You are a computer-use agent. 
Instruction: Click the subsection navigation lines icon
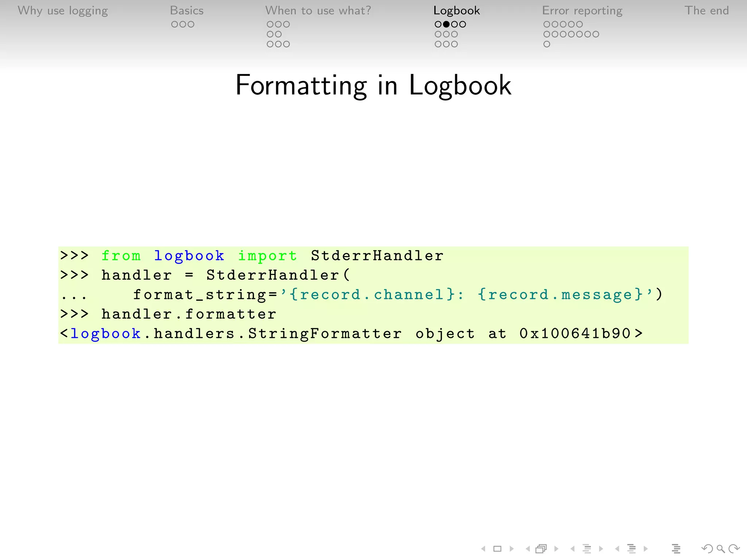587,548
